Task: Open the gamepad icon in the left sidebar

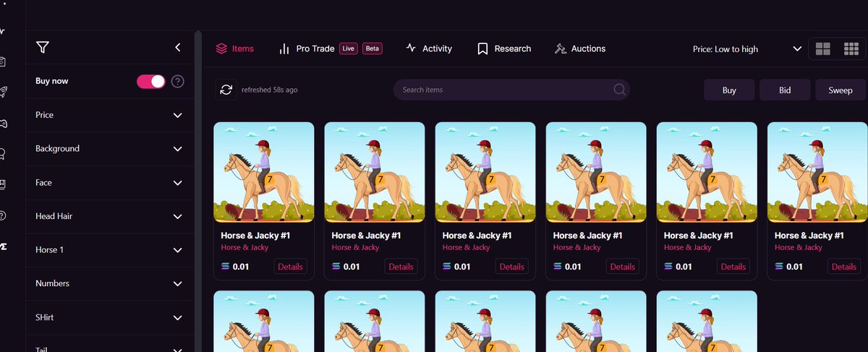Action: (x=4, y=123)
